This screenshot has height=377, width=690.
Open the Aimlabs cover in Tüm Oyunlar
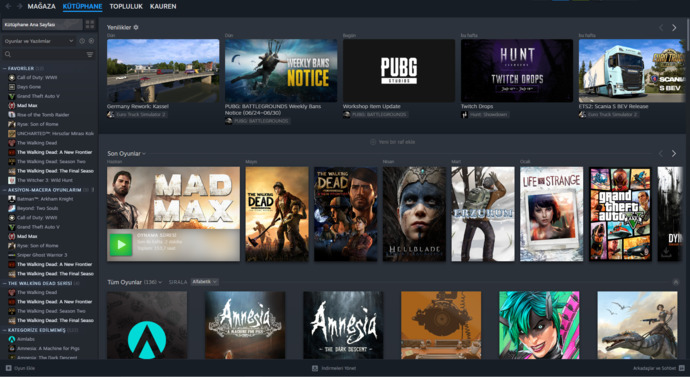coord(147,325)
